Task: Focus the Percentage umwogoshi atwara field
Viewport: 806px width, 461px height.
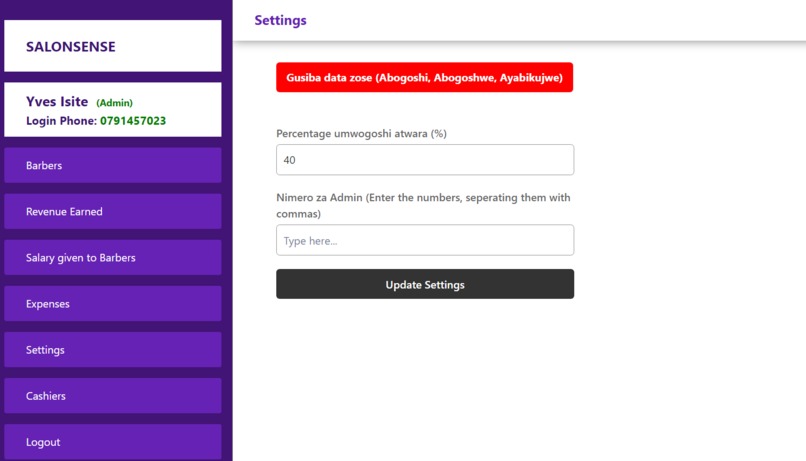Action: pyautogui.click(x=425, y=160)
